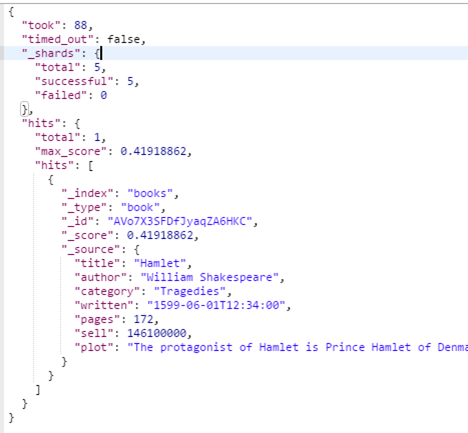Click the inner "hits" array opening bracket
The height and width of the screenshot is (433, 468).
(x=91, y=166)
